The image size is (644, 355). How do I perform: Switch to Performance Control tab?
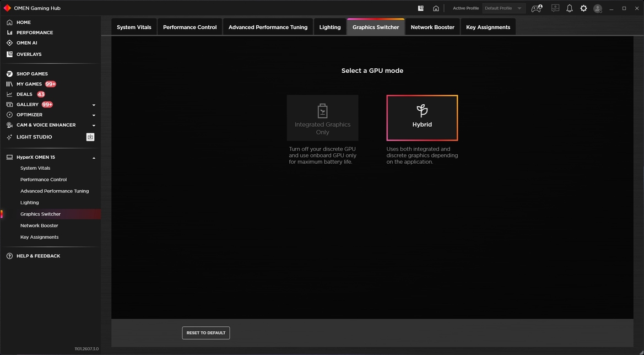click(x=190, y=27)
